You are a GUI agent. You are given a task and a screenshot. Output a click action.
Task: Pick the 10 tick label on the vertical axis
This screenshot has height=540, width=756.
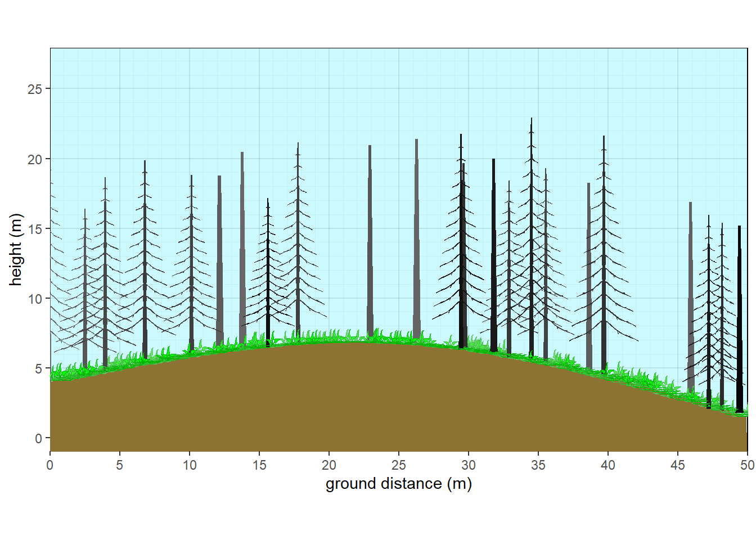pyautogui.click(x=35, y=299)
